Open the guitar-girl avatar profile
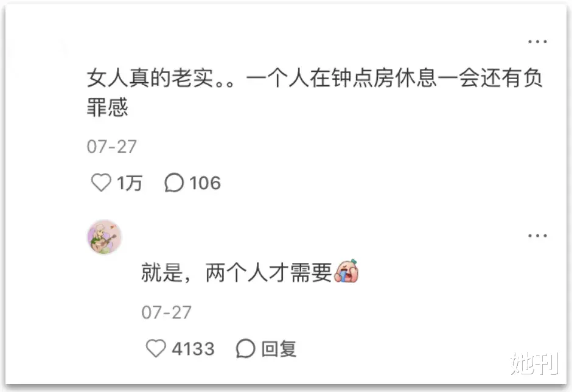 (x=104, y=237)
